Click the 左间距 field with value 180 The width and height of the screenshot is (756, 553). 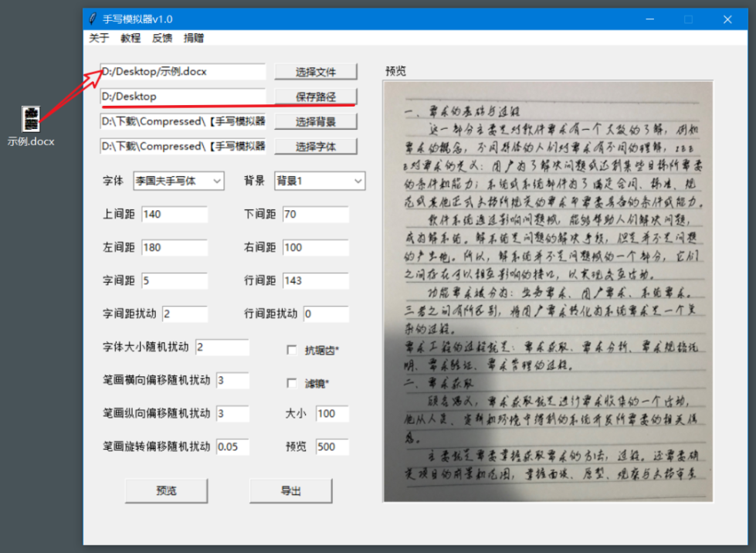pyautogui.click(x=175, y=247)
